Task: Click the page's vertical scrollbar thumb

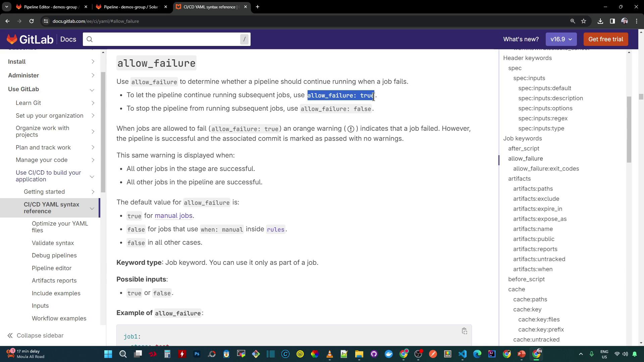Action: coord(641,97)
